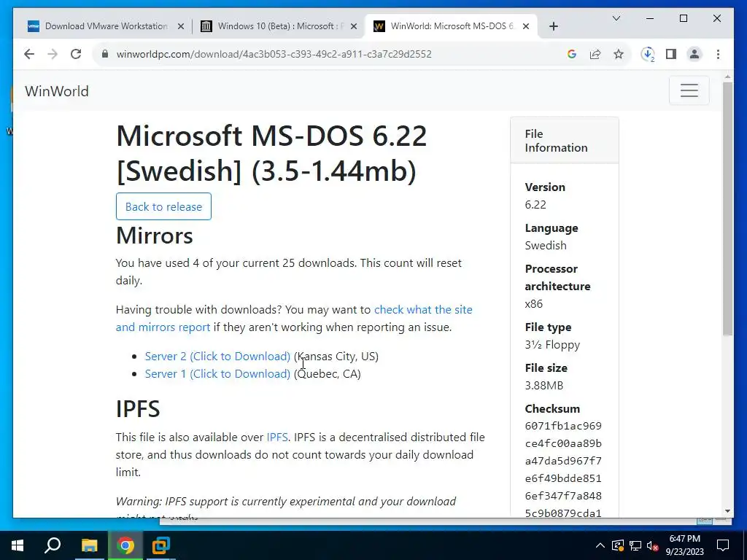Click the browser forward arrow

53,54
